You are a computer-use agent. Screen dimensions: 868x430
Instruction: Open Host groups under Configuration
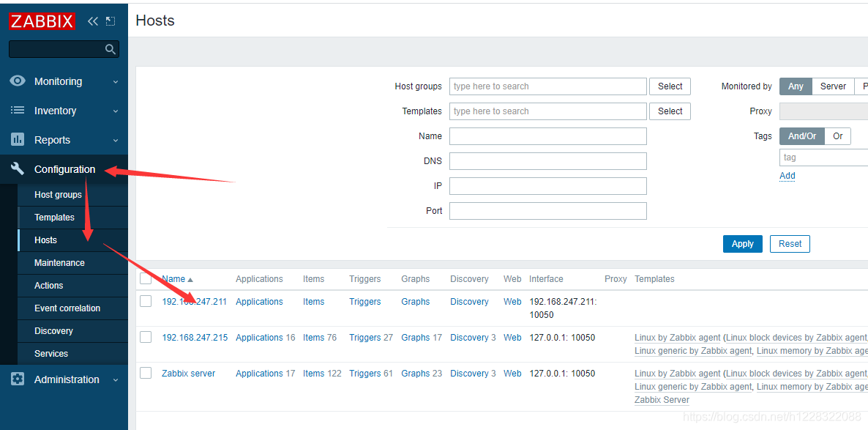58,195
